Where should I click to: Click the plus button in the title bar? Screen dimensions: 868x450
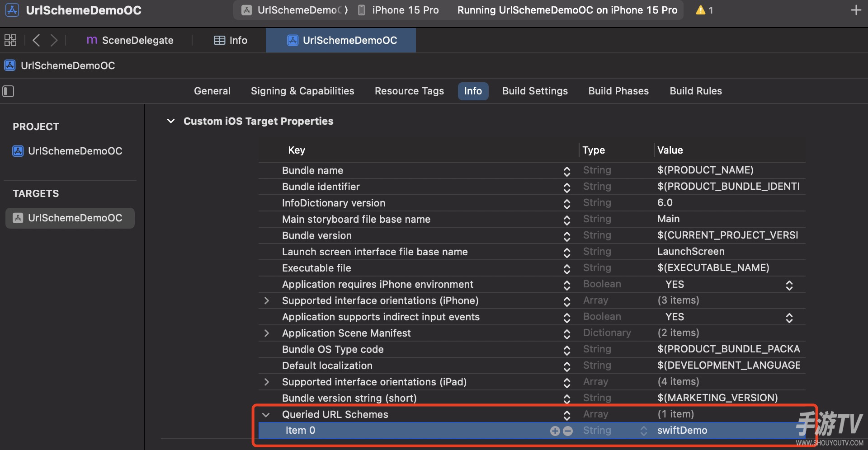pos(856,10)
